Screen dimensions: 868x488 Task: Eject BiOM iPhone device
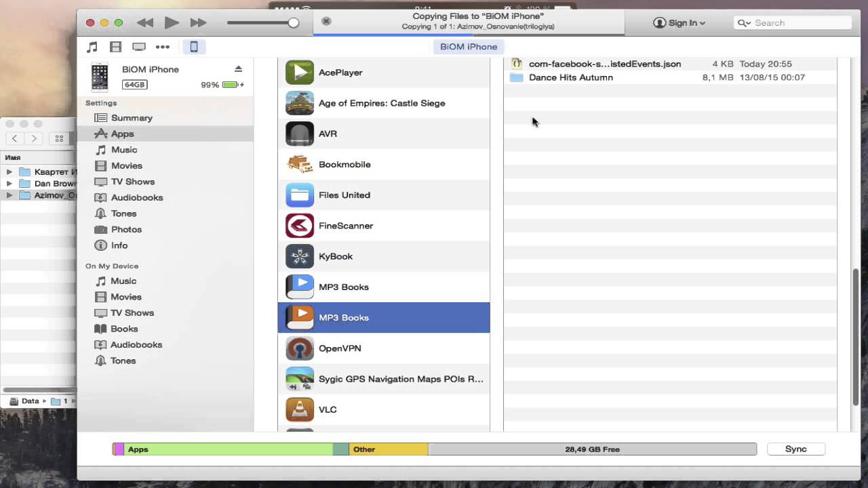[238, 69]
